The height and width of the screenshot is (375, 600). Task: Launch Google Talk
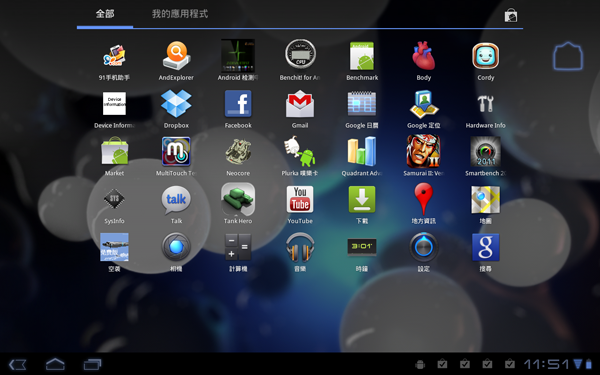pos(176,200)
